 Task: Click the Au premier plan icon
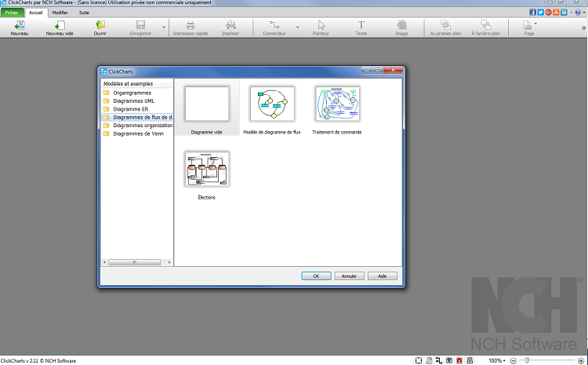(445, 25)
